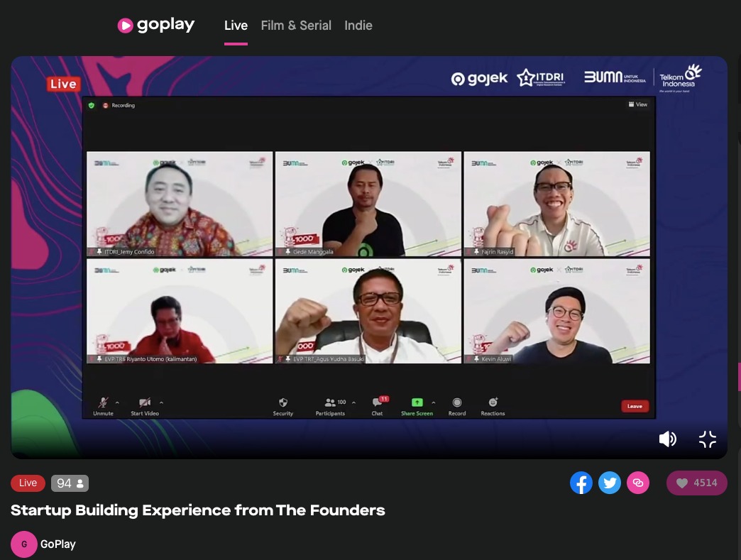Open the Zoom Chat icon

(x=377, y=402)
